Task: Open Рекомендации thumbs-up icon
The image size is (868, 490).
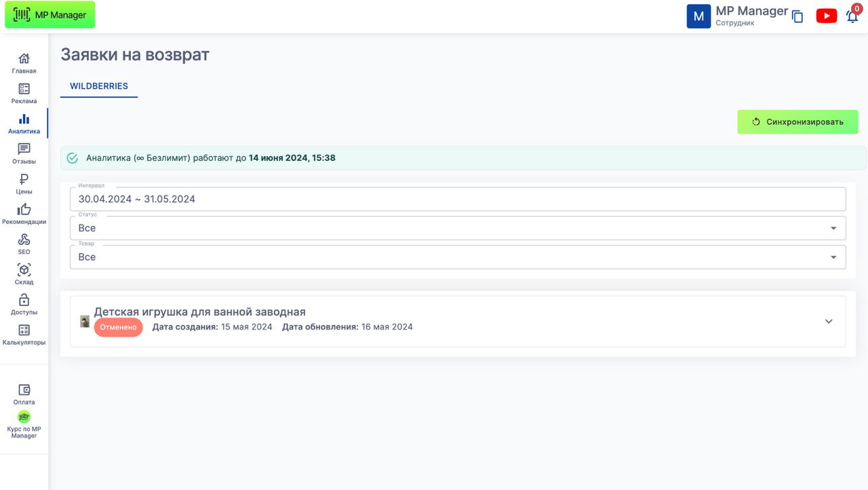Action: point(24,210)
